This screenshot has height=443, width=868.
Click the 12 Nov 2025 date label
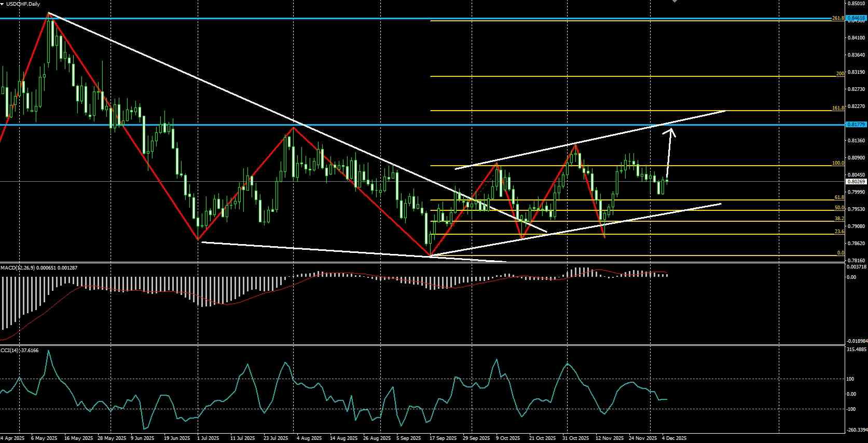[x=609, y=438]
